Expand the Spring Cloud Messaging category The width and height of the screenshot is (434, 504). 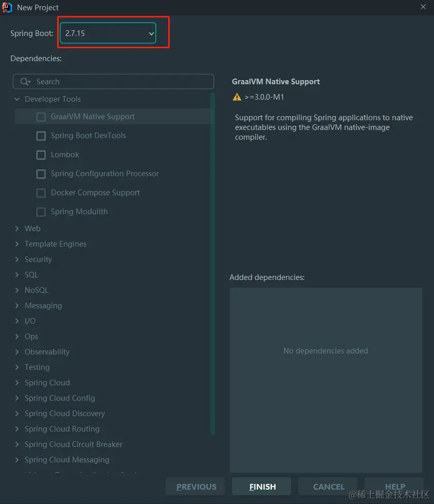[x=17, y=460]
